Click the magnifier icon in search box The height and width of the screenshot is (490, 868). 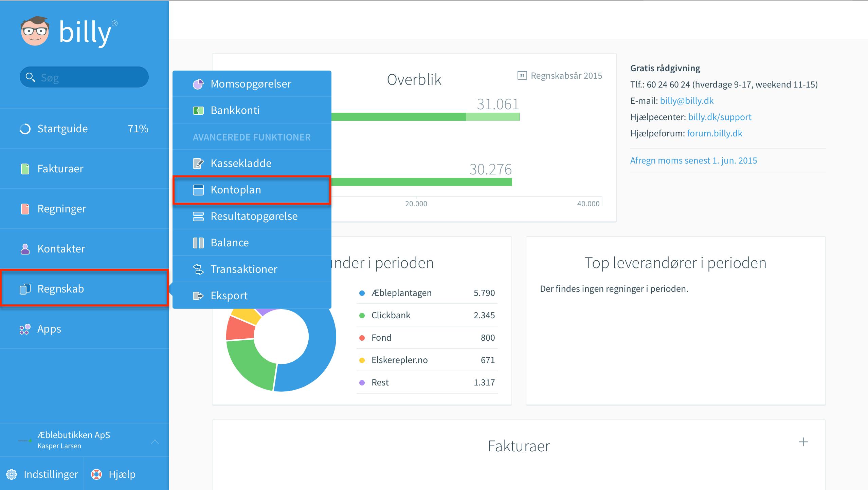point(30,77)
